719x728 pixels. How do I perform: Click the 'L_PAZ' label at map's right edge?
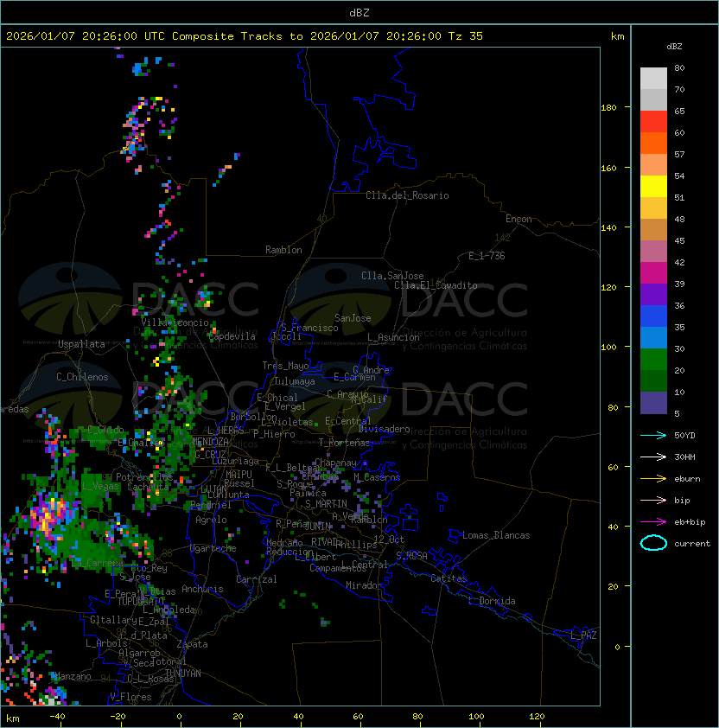[583, 635]
